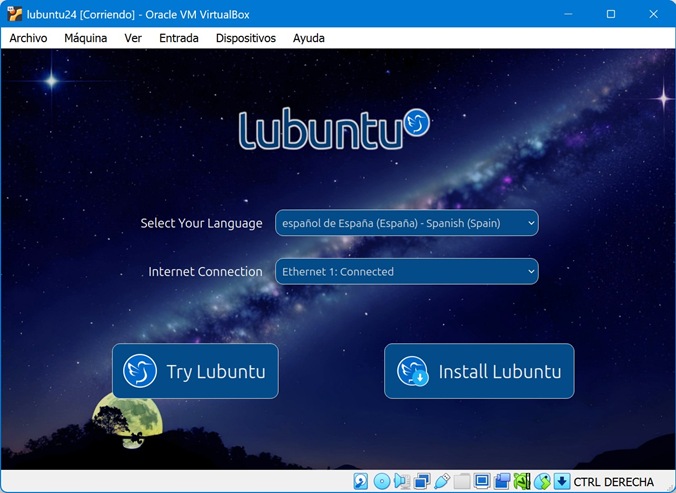Click the green CPU virtualization status icon
Screen dimensions: 676x493
click(522, 482)
